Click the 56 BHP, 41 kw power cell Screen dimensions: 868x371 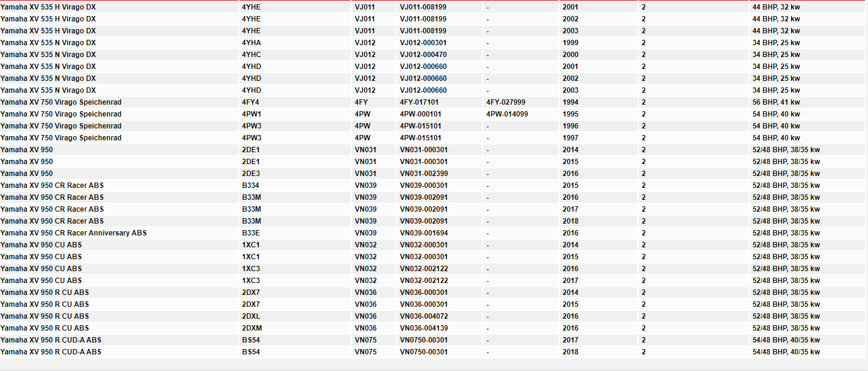click(776, 102)
